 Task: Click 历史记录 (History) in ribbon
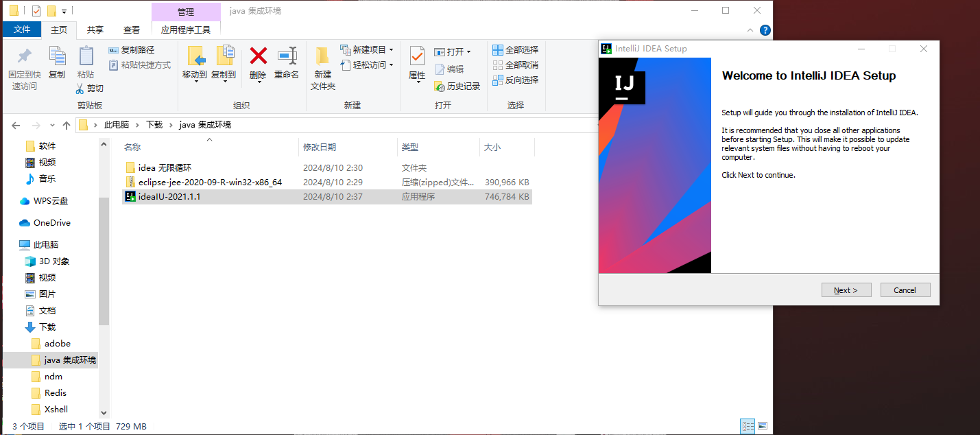(x=457, y=86)
